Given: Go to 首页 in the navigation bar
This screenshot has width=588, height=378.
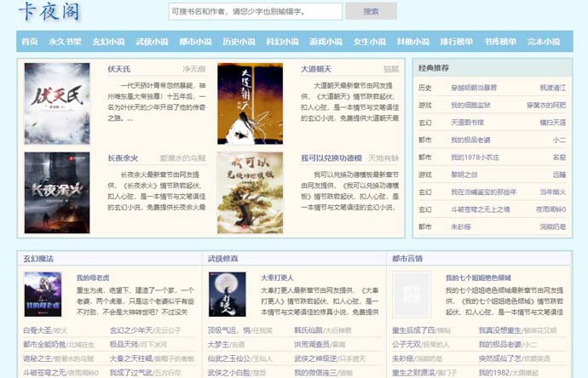Looking at the screenshot, I should pos(30,42).
